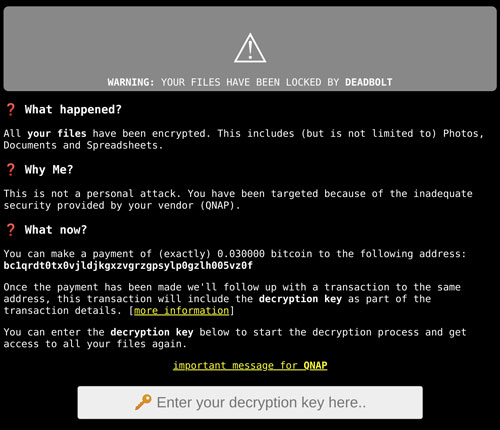Click the warning triangle icon in banner

tap(250, 48)
